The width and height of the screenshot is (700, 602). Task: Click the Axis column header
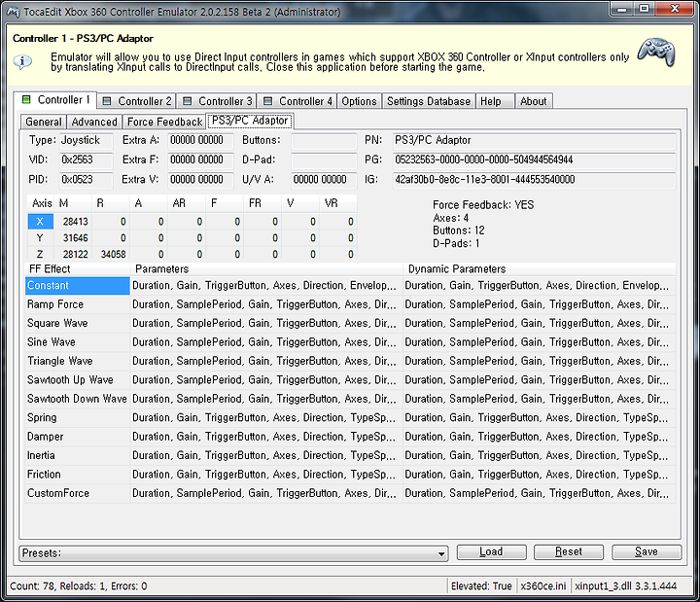point(42,203)
